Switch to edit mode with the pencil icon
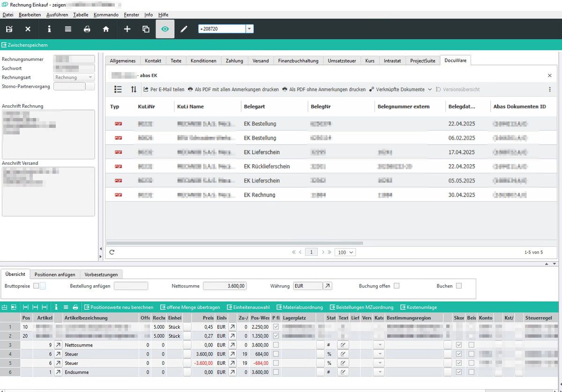Image resolution: width=562 pixels, height=392 pixels. click(184, 29)
